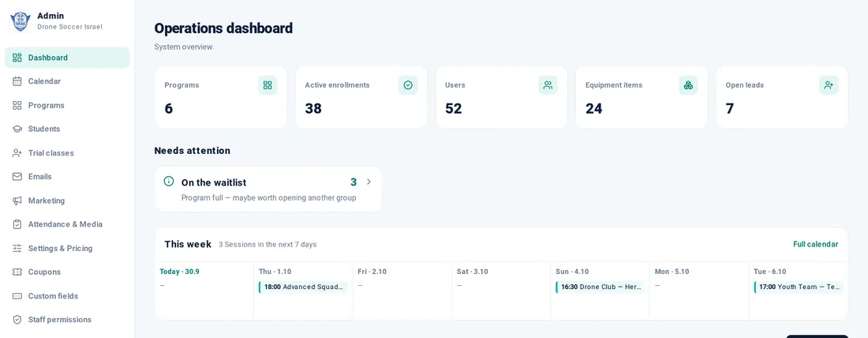
Task: Click the Coupons ticket icon
Action: [x=17, y=272]
